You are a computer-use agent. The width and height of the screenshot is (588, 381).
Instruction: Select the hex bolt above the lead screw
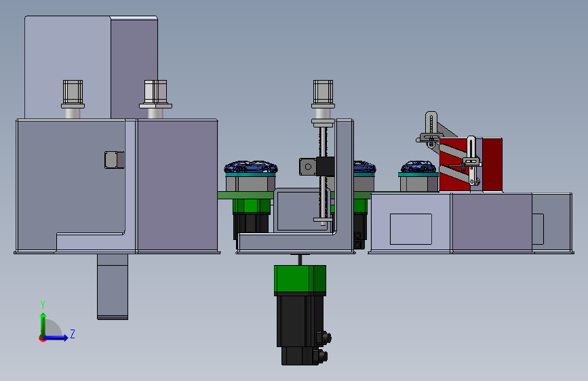[323, 94]
